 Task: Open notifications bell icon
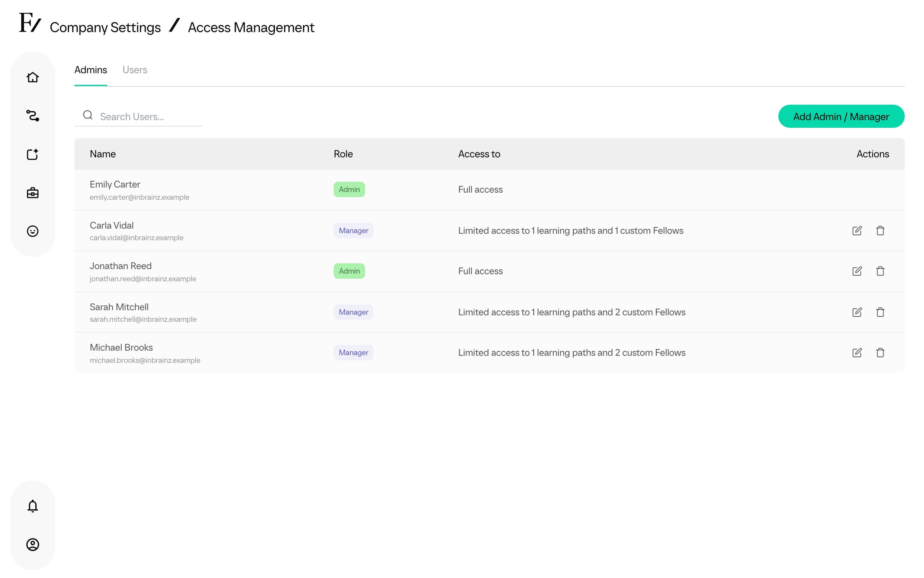click(32, 506)
